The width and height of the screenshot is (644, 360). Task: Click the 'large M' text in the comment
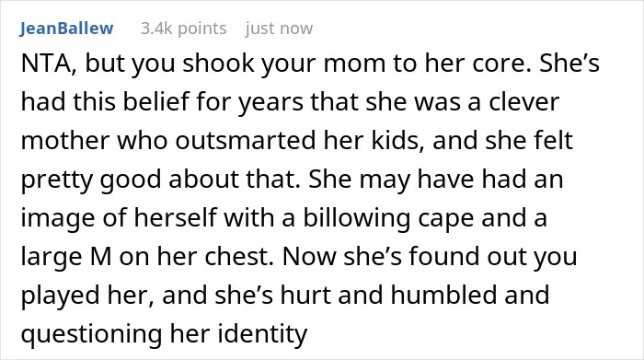point(66,257)
